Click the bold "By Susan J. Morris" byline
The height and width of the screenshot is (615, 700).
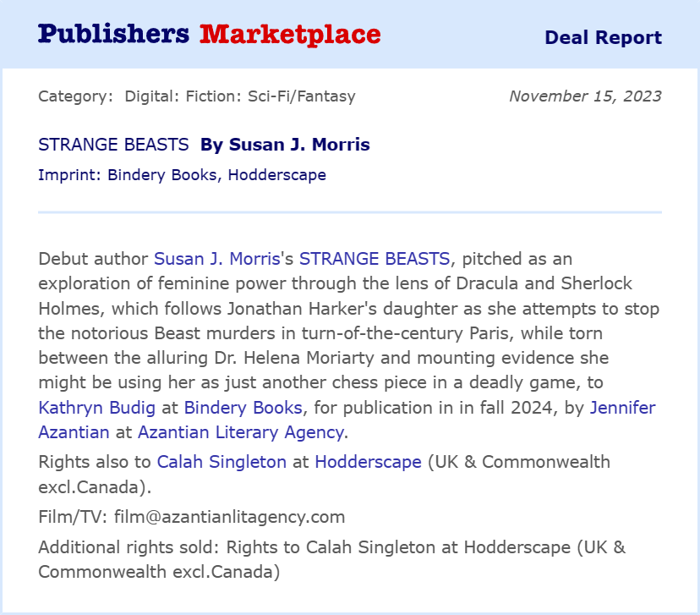(x=285, y=145)
